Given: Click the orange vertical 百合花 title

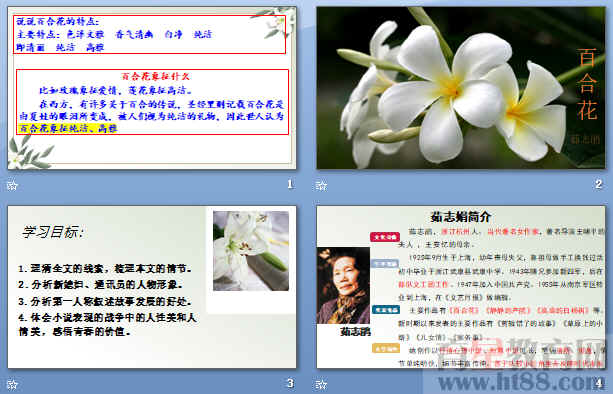Looking at the screenshot, I should pos(587,84).
